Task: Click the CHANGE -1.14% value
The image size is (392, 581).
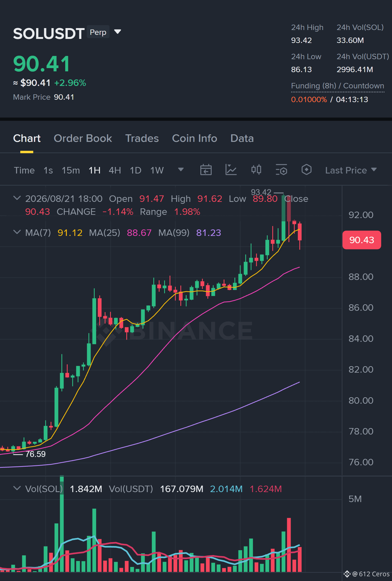Action: coord(118,212)
